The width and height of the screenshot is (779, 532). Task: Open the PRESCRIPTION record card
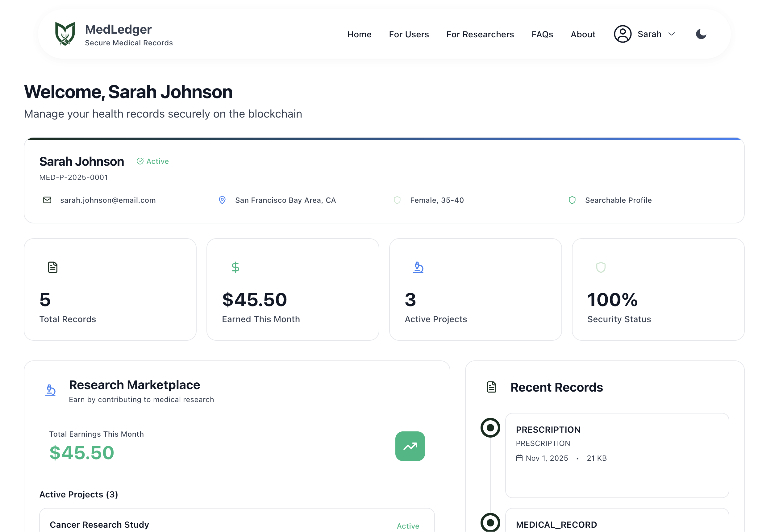(617, 455)
